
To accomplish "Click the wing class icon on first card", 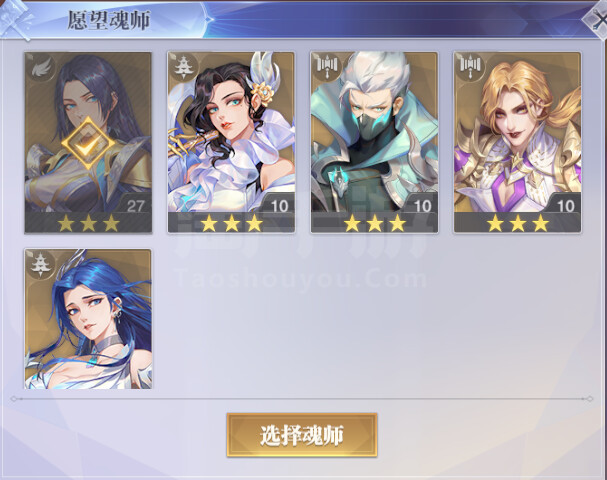I will [x=41, y=68].
